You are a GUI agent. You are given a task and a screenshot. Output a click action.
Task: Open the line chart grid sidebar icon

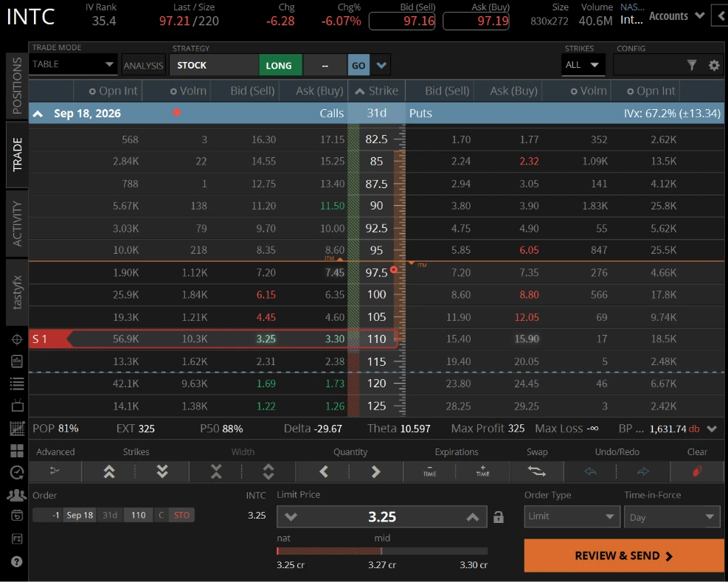17,429
